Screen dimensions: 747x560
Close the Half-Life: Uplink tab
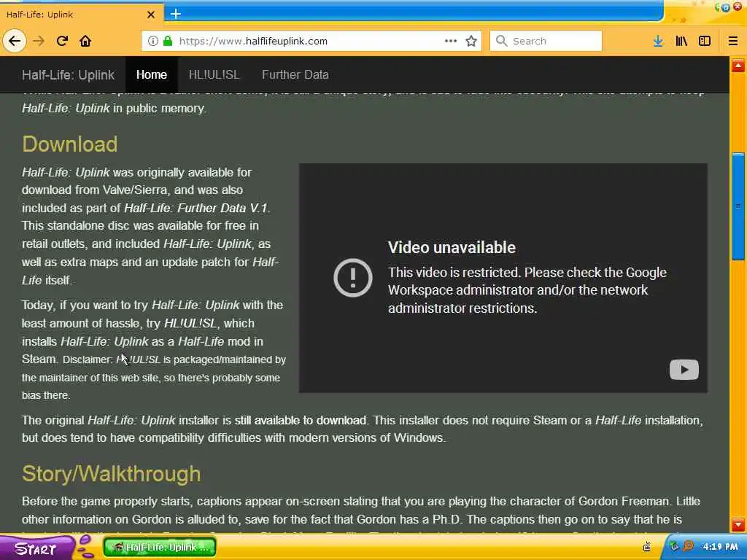(x=151, y=15)
